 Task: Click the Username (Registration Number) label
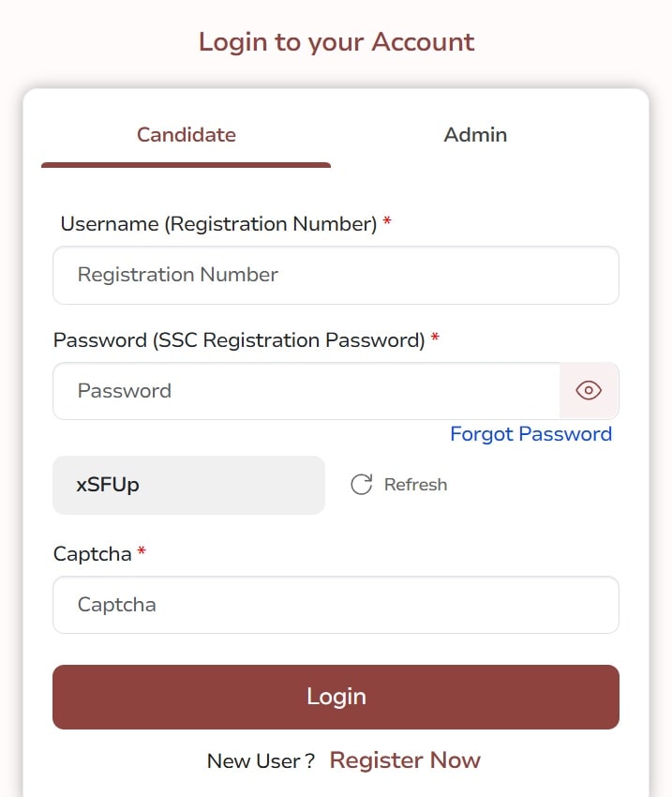219,224
